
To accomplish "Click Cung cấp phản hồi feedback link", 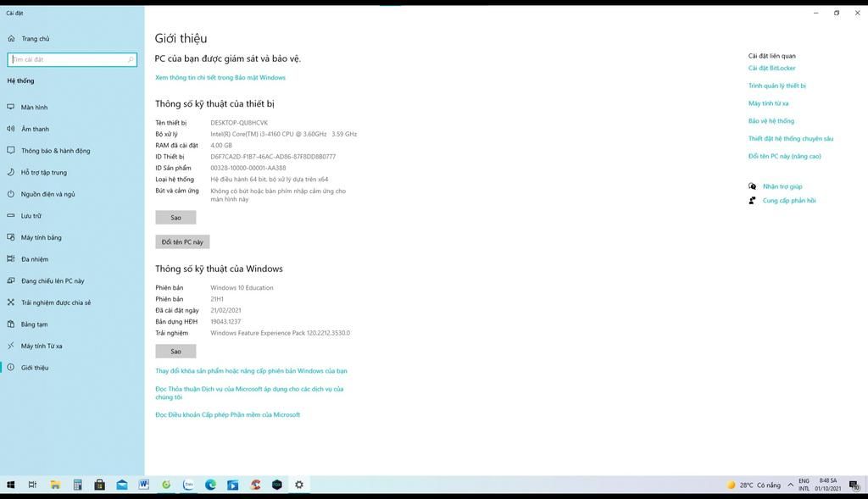I will pyautogui.click(x=789, y=200).
